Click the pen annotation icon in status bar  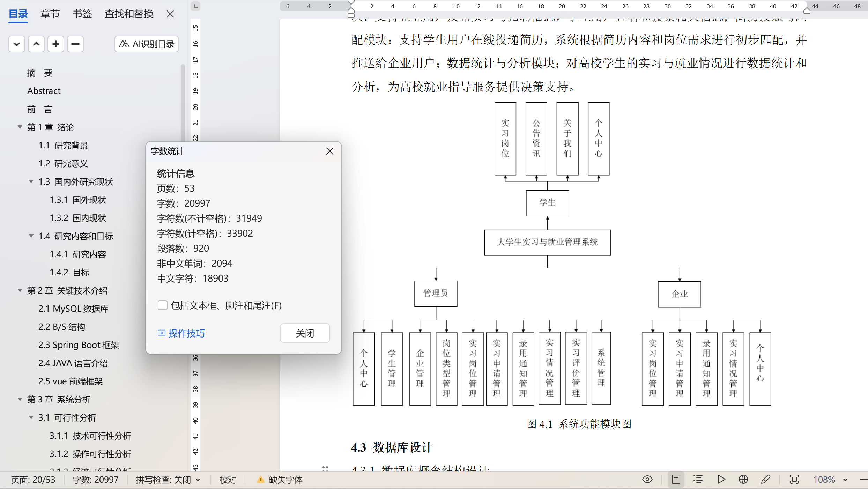(765, 480)
